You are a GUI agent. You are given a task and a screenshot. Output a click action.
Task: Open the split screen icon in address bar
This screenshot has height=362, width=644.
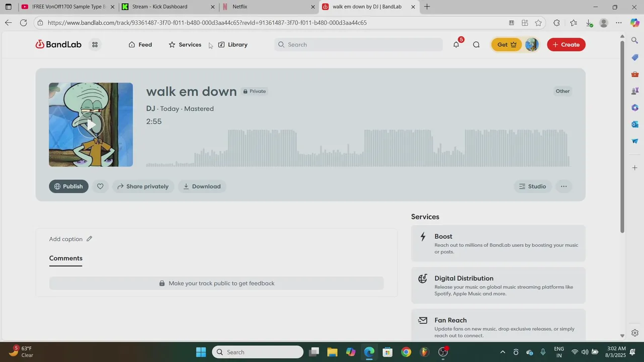[525, 23]
